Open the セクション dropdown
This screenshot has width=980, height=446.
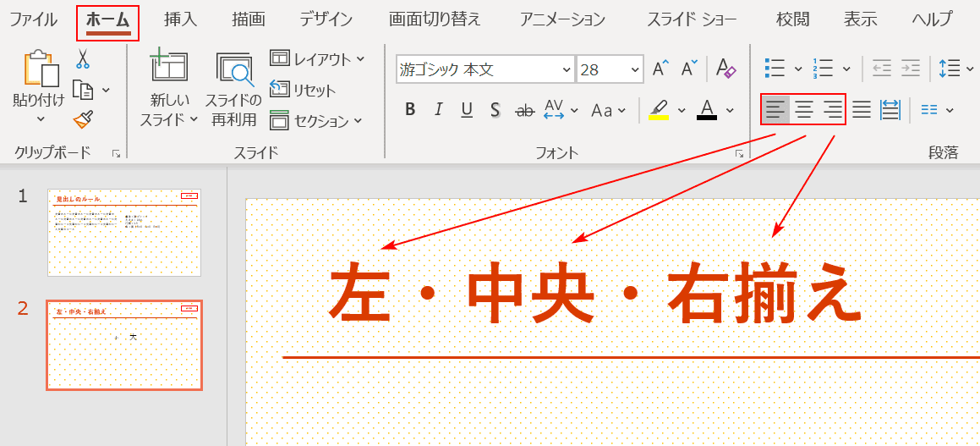click(315, 119)
